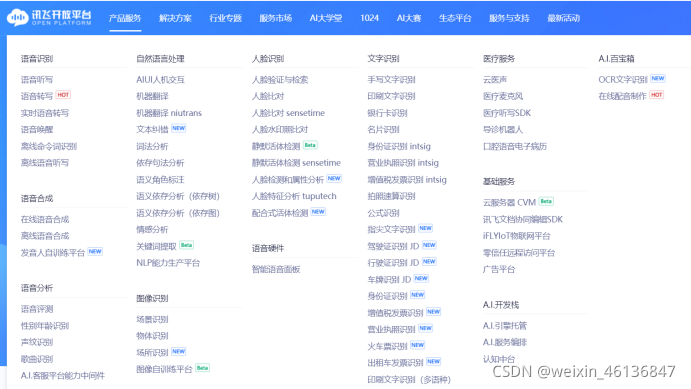Open iFLYIoT物联网平台 link
The height and width of the screenshot is (389, 691).
tap(516, 236)
